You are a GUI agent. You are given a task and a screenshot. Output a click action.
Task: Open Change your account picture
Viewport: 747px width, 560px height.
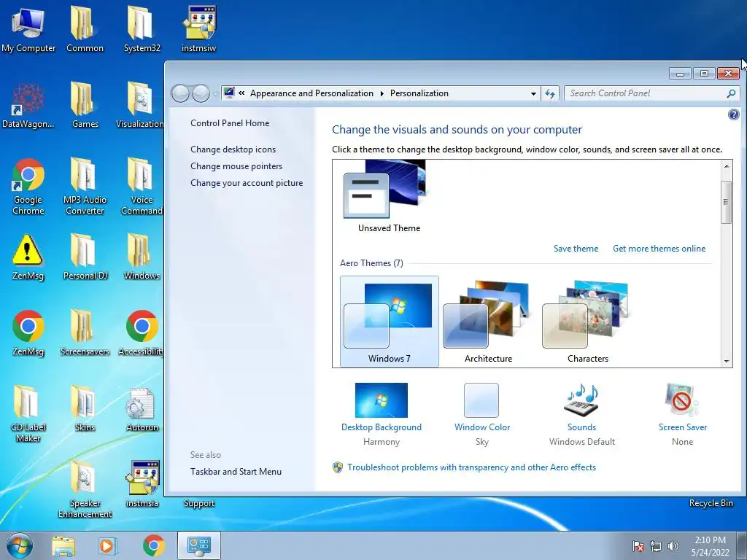(x=247, y=183)
